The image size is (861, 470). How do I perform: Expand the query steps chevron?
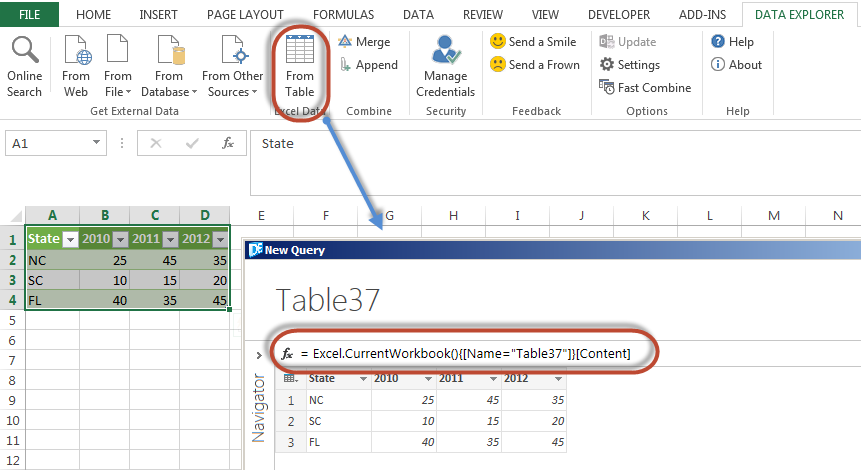tap(259, 356)
